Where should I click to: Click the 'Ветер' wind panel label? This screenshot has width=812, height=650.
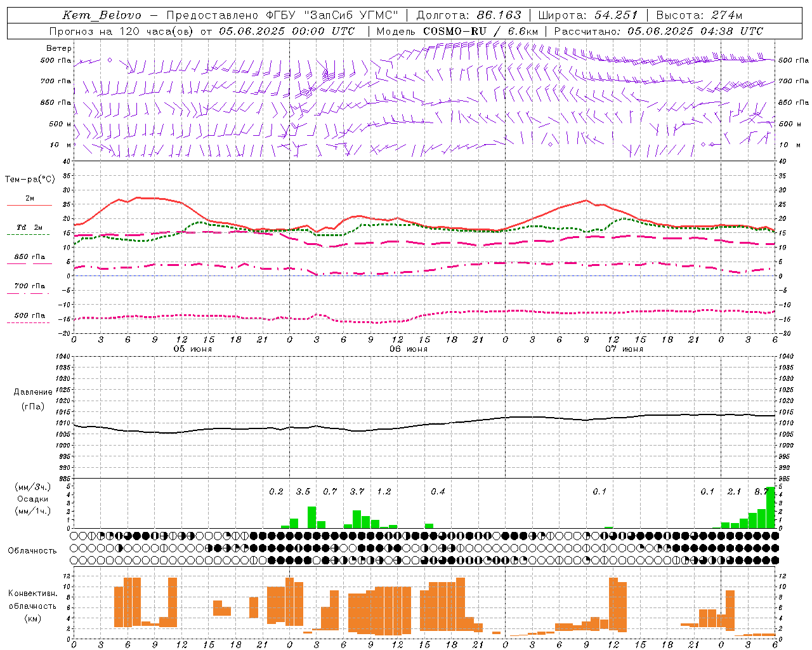pyautogui.click(x=59, y=48)
